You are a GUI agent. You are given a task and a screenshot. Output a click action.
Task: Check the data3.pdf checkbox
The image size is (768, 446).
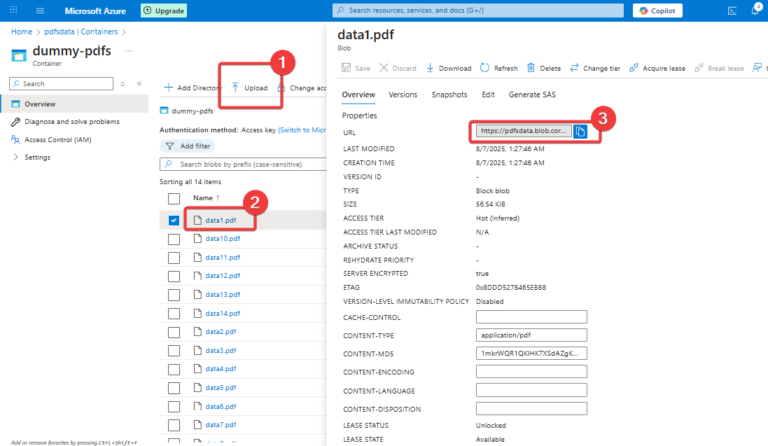[x=174, y=351]
